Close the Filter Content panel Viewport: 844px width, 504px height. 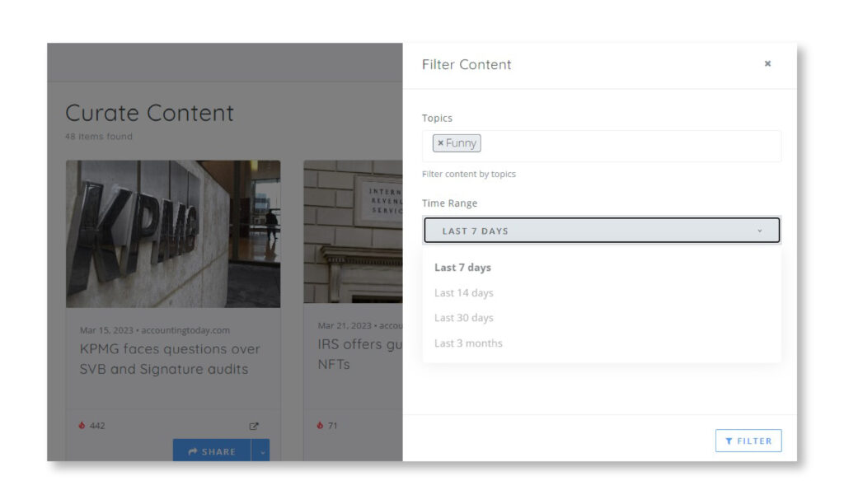click(767, 63)
